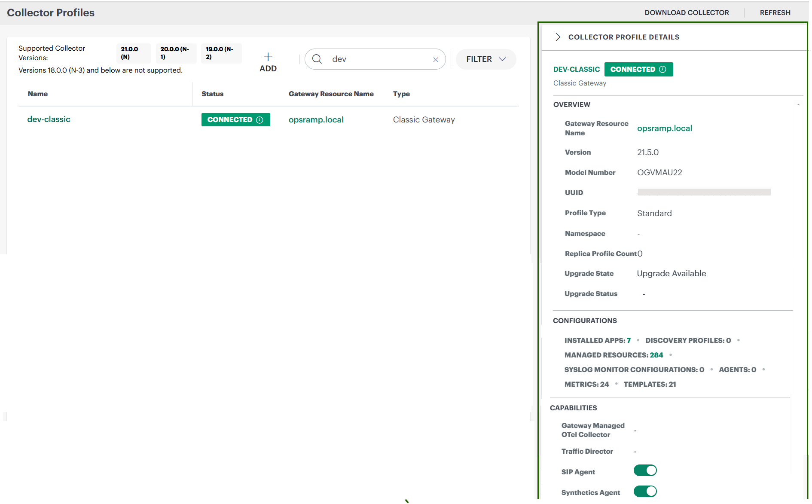Open the FILTER dropdown
812x504 pixels.
(x=486, y=59)
